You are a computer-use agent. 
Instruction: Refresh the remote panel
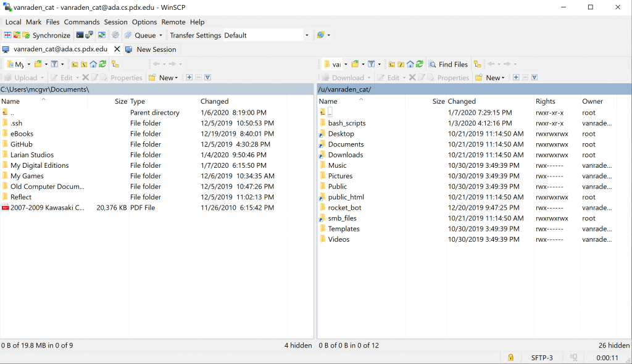click(420, 64)
